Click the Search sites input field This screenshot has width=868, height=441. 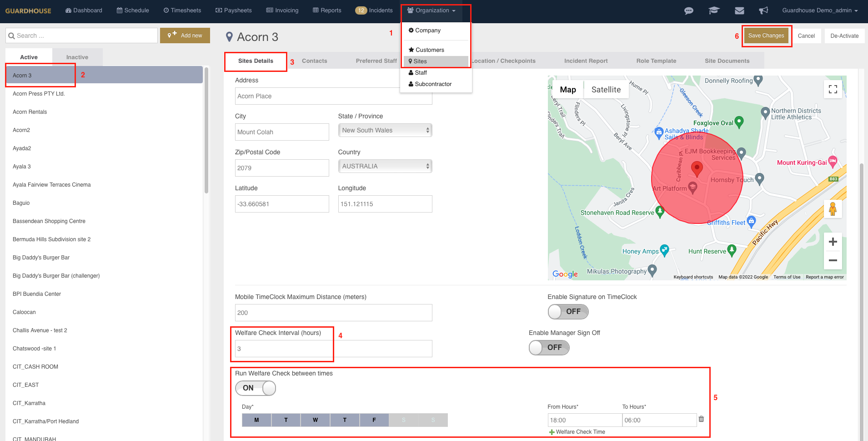click(x=82, y=35)
